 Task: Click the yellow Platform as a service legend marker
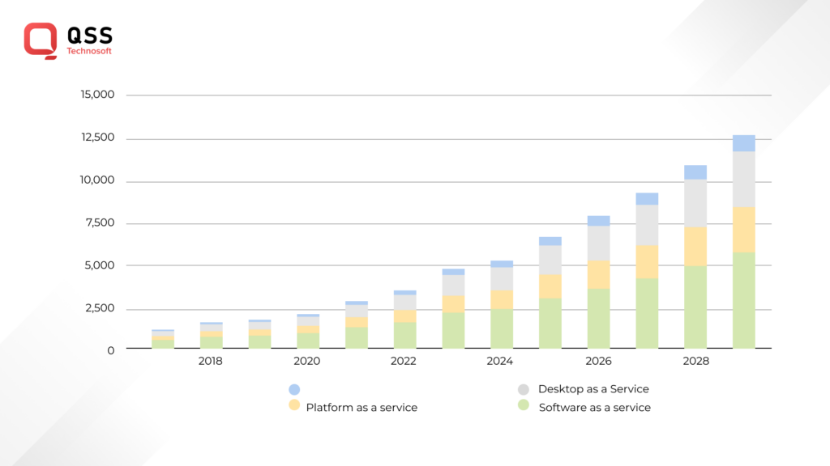point(294,406)
